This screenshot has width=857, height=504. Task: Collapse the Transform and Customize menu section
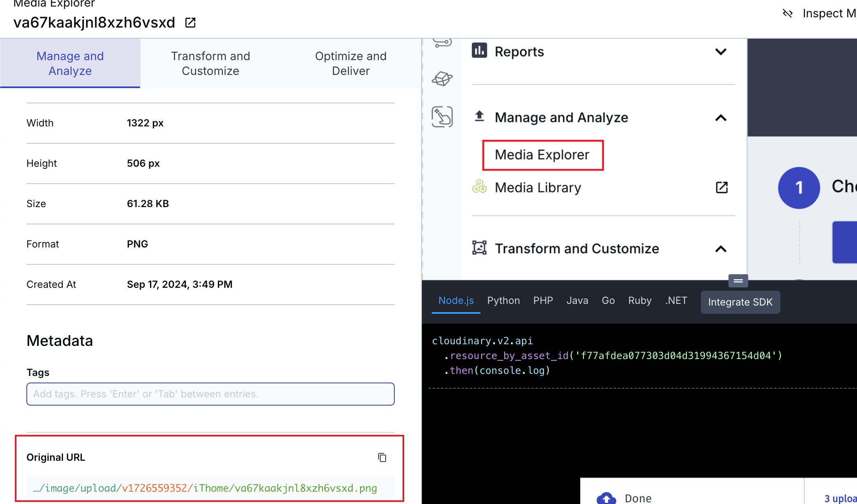coord(721,249)
